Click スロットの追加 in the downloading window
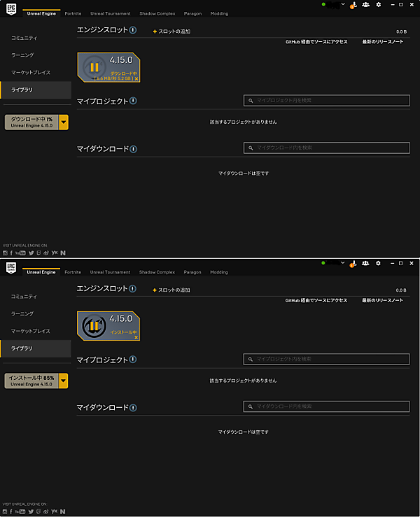 coord(171,31)
